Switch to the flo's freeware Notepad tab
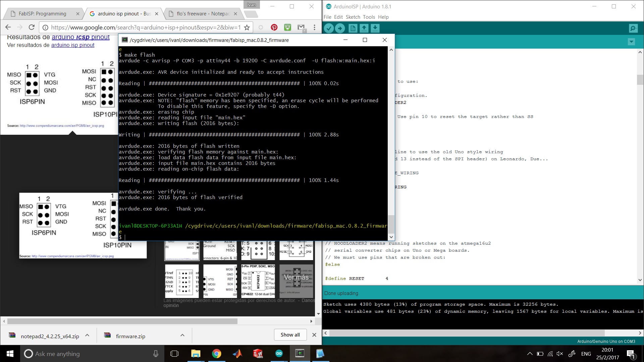 click(x=203, y=14)
